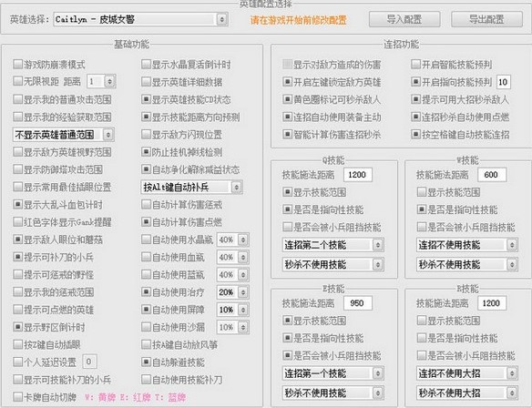Toggle 显示敌方英雄视野范围 checkbox
The height and width of the screenshot is (408, 532).
[17, 151]
